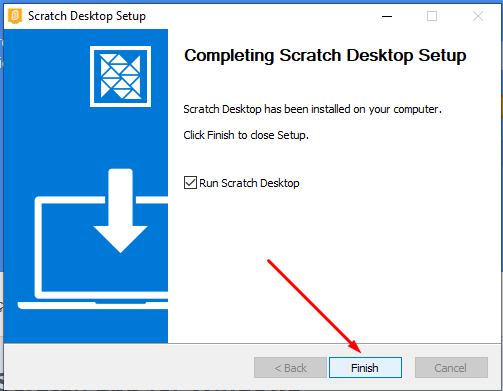The height and width of the screenshot is (391, 503).
Task: Click the gray footer bar left of Back
Action: pyautogui.click(x=129, y=367)
